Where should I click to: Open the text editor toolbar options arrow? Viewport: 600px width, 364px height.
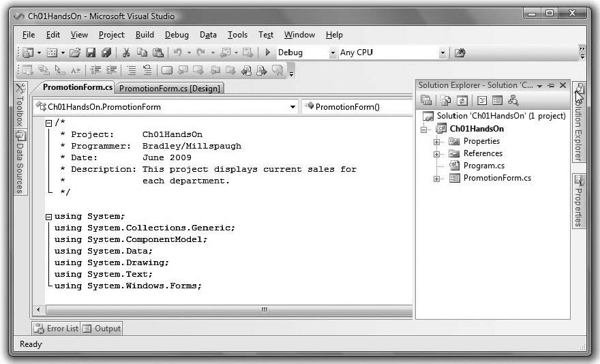292,74
